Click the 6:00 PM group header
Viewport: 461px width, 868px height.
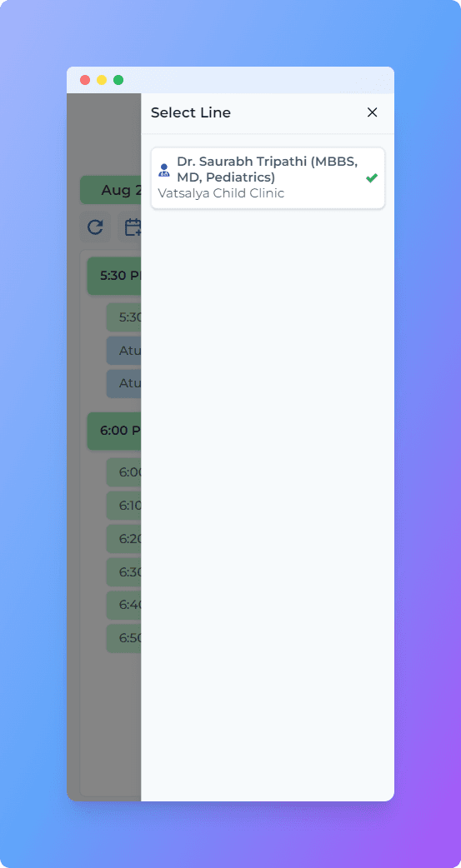coord(114,430)
